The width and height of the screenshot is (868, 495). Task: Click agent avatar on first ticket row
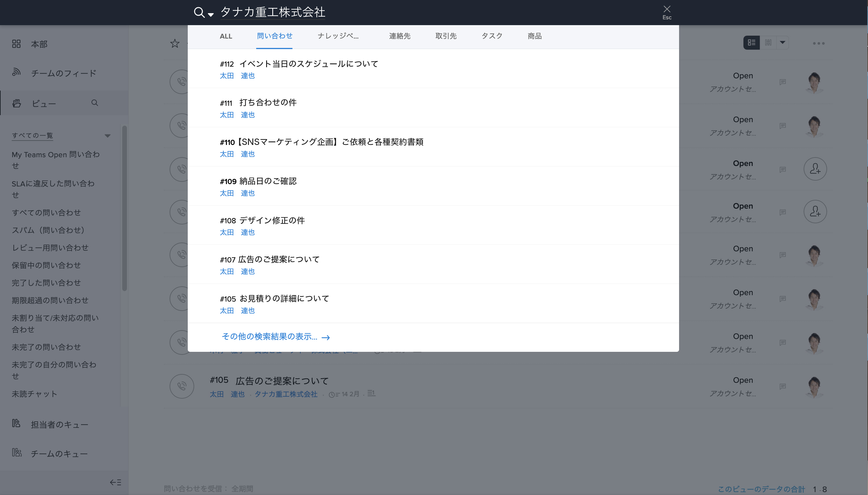pos(814,83)
